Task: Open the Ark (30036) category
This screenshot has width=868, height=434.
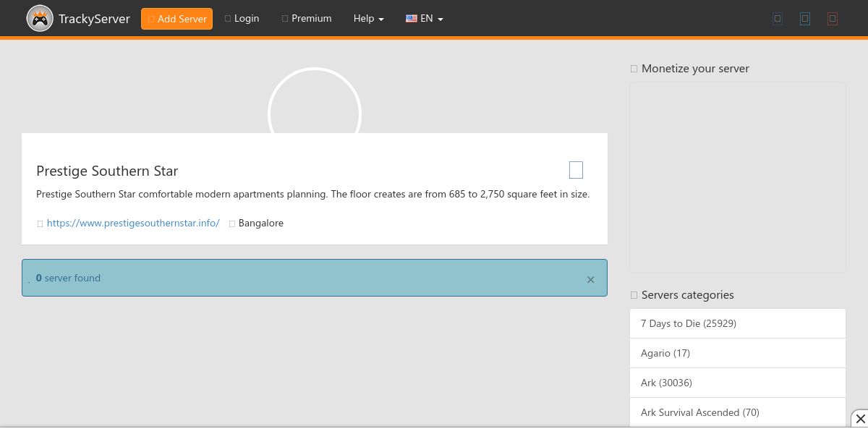Action: [x=738, y=383]
